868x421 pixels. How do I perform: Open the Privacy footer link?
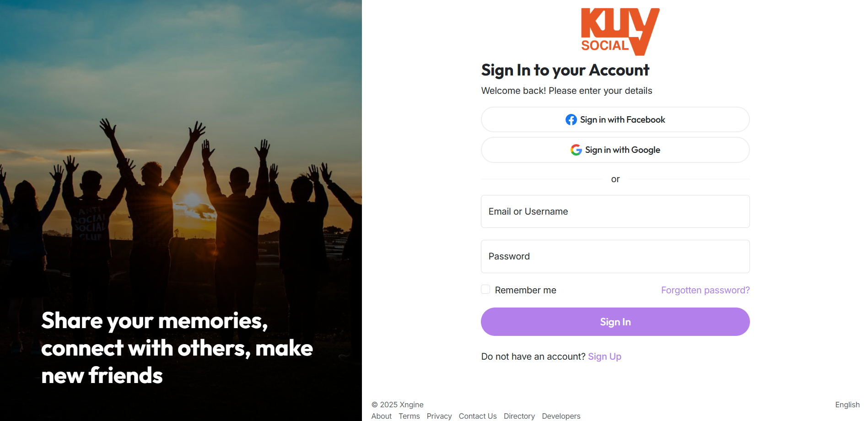pos(439,416)
